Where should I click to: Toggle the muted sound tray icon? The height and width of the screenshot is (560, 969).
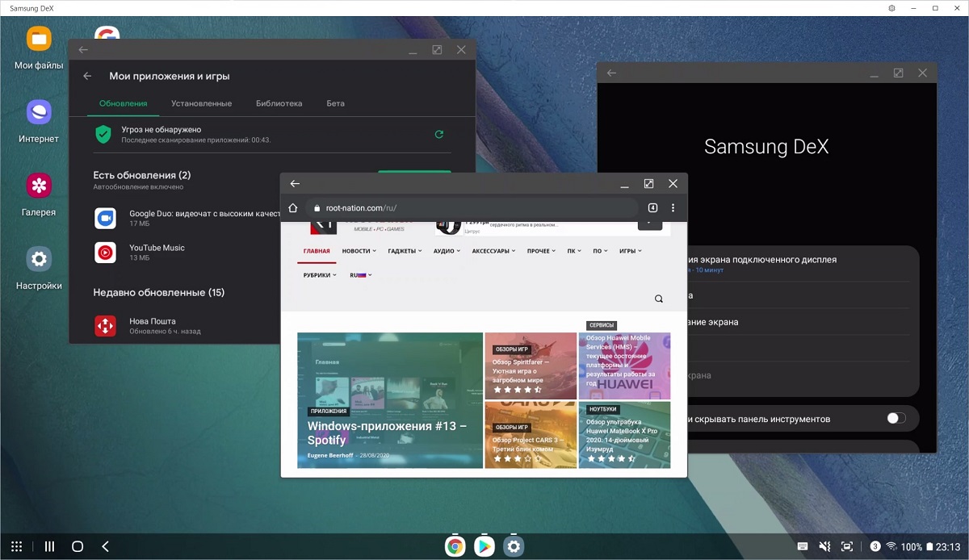(824, 546)
